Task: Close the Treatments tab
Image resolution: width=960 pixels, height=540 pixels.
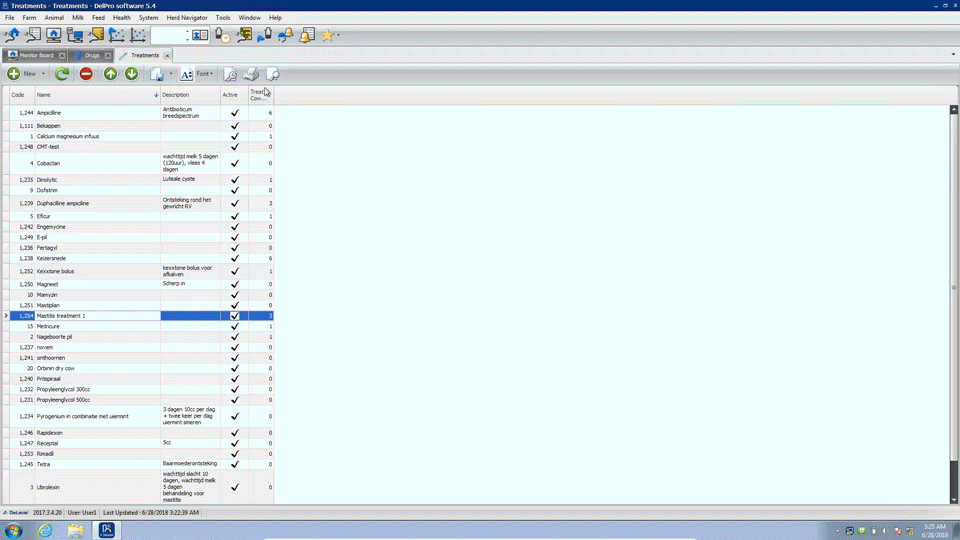Action: click(x=167, y=56)
